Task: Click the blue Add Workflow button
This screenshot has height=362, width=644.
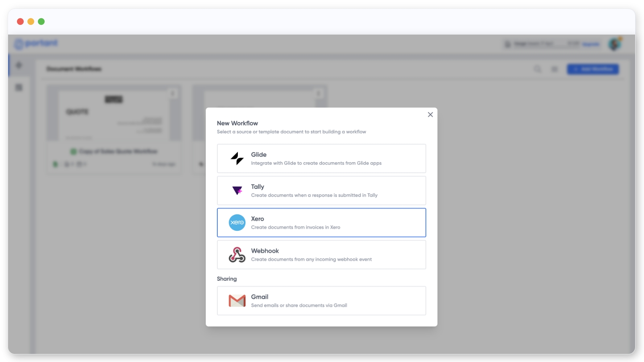Action: (592, 69)
